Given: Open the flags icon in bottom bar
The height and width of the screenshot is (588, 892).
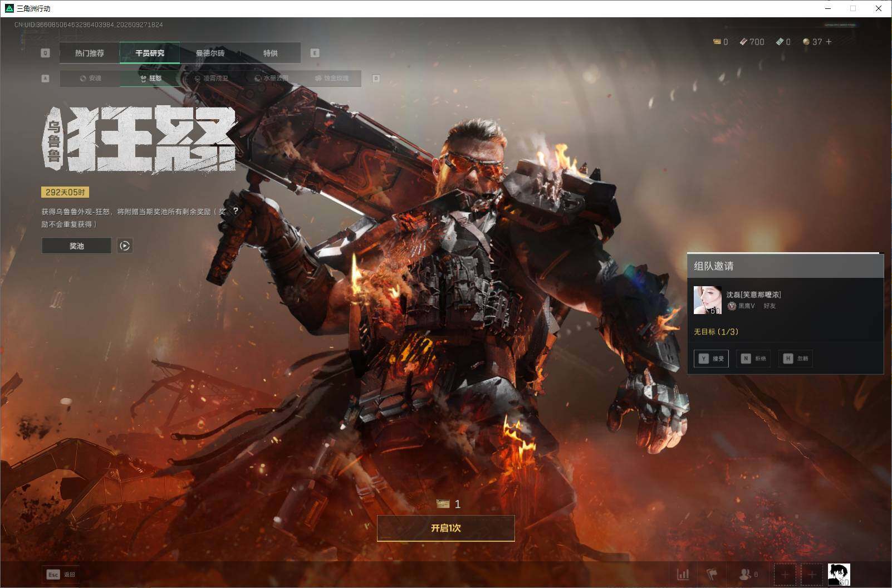Looking at the screenshot, I should pos(712,574).
